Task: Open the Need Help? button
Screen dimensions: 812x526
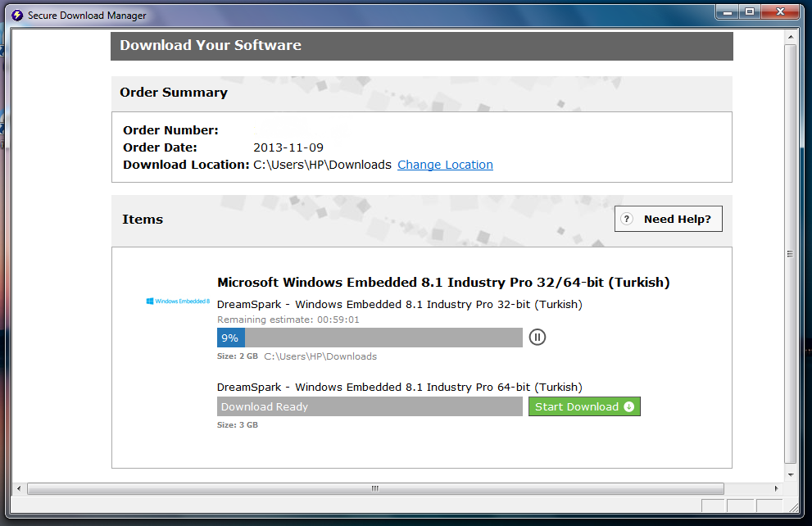Action: pyautogui.click(x=668, y=219)
